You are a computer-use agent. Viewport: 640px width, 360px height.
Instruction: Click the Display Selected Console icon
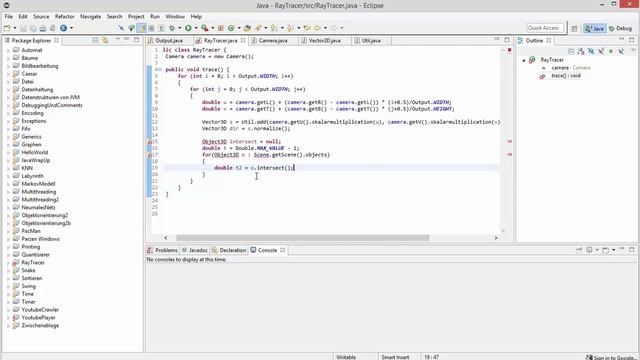pos(589,250)
